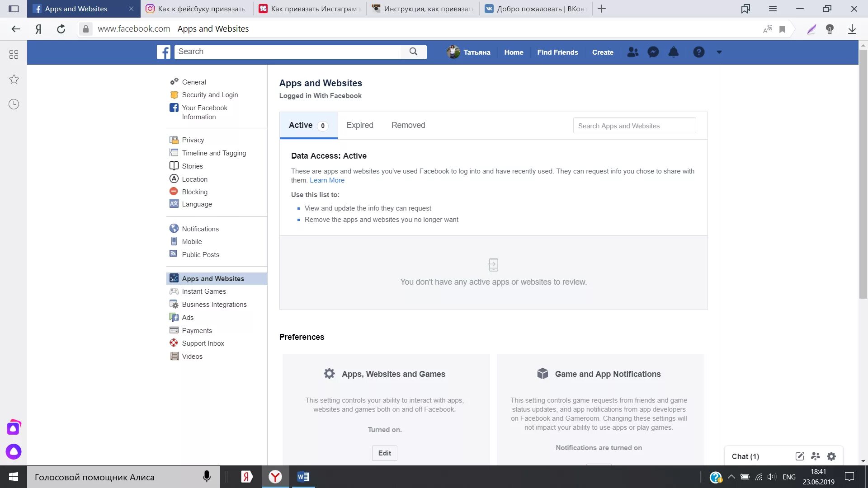Open Notifications settings in sidebar
This screenshot has height=488, width=868.
click(200, 229)
